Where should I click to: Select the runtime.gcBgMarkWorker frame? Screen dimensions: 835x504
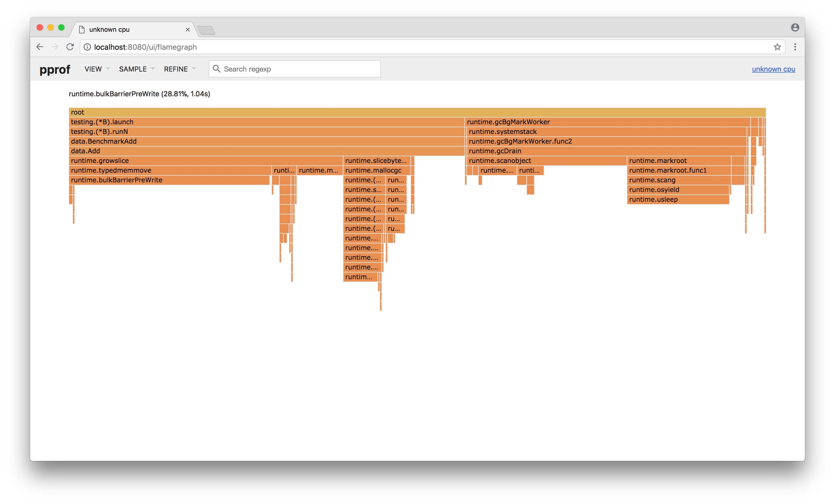pos(607,122)
